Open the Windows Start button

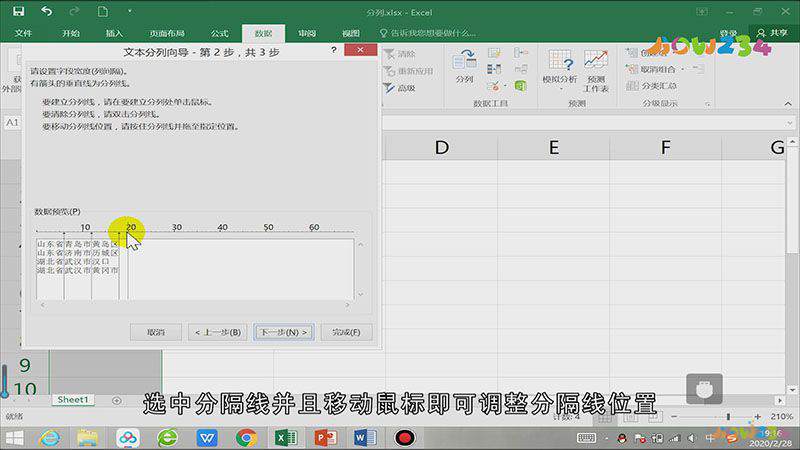pyautogui.click(x=14, y=438)
